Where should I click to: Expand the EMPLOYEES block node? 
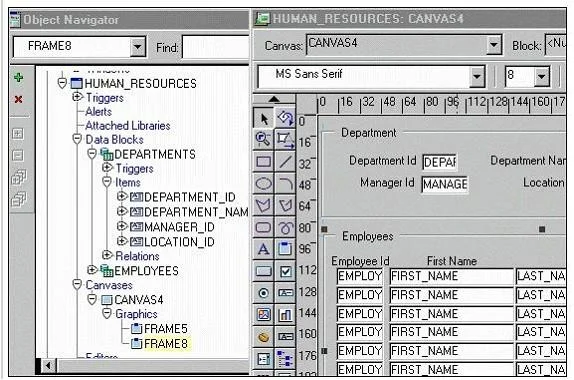click(92, 270)
